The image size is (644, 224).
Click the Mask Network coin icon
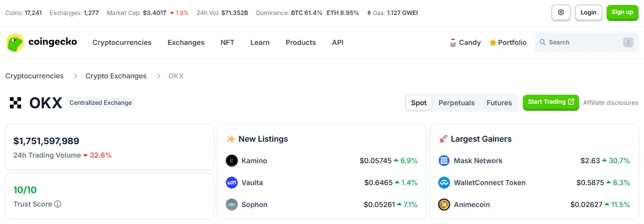pyautogui.click(x=444, y=161)
